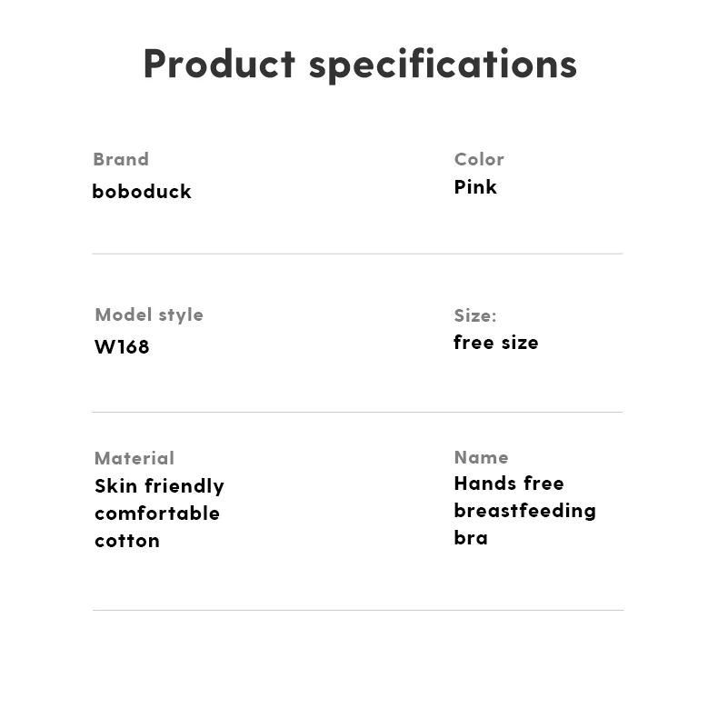Image resolution: width=728 pixels, height=728 pixels.
Task: Select the "Model style" label
Action: (x=149, y=314)
